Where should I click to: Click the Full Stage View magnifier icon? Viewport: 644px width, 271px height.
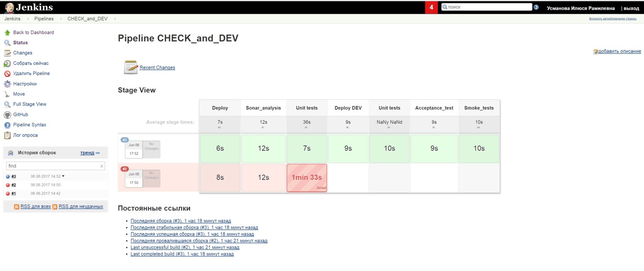point(7,105)
